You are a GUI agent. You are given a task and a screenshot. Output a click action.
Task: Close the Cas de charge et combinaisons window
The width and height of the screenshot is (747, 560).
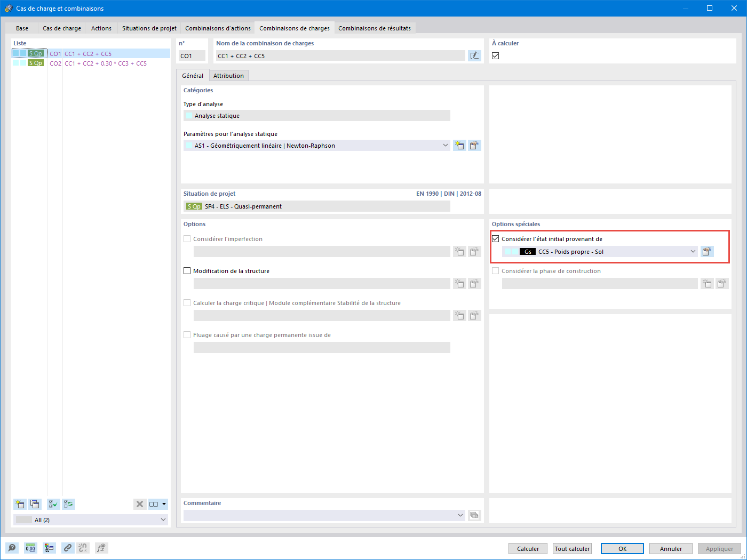(x=734, y=8)
